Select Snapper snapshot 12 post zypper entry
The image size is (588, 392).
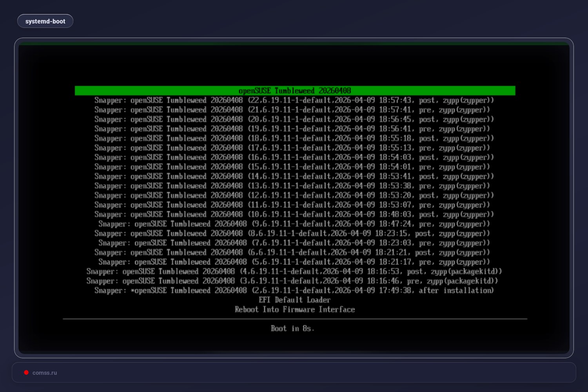(x=294, y=195)
